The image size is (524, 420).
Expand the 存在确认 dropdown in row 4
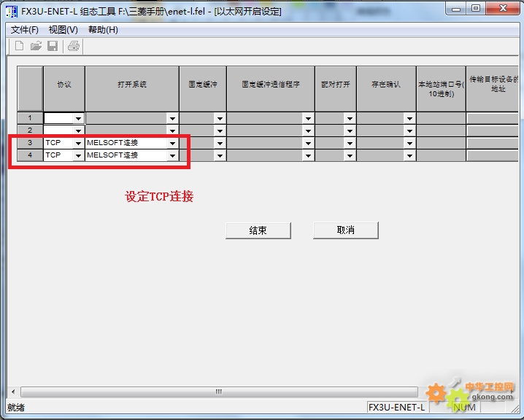(409, 155)
